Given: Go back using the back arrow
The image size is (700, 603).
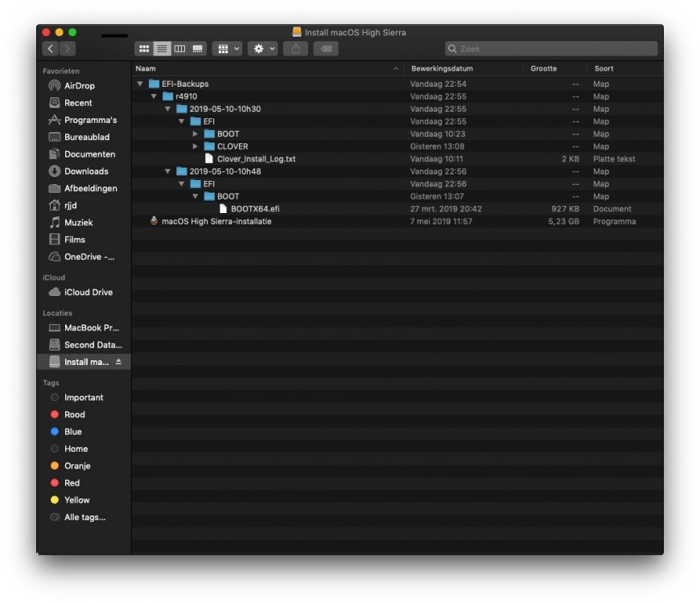Looking at the screenshot, I should point(51,49).
